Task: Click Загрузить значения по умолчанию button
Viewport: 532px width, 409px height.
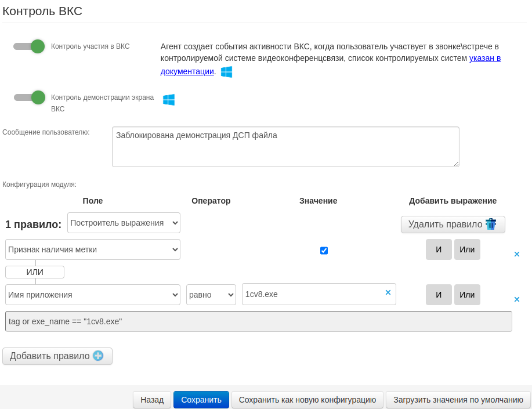Action: click(x=458, y=400)
